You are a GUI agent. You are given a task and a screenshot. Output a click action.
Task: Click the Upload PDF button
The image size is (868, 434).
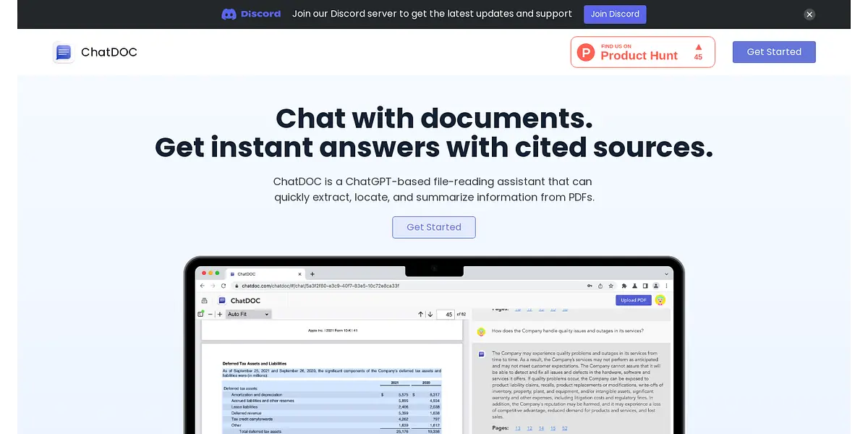pyautogui.click(x=634, y=300)
